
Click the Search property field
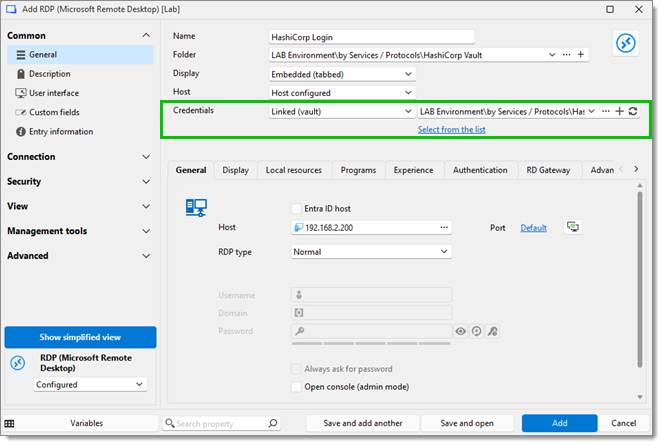point(220,424)
